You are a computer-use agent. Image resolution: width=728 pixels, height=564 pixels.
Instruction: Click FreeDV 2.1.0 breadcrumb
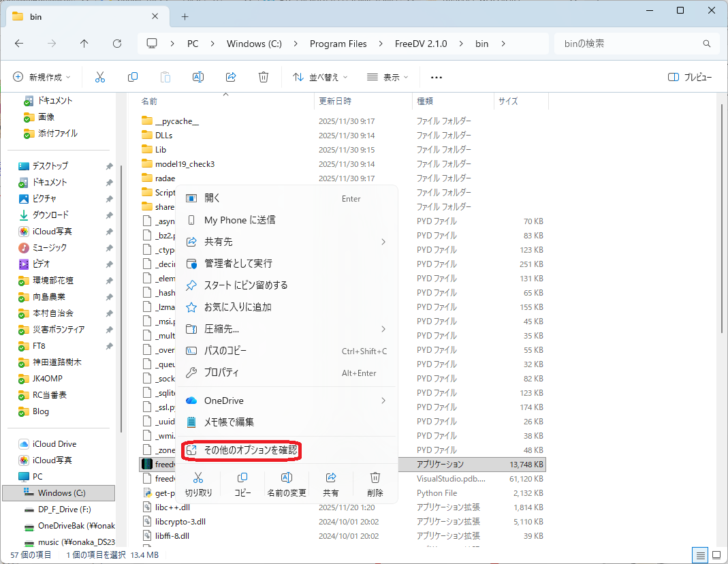coord(421,44)
